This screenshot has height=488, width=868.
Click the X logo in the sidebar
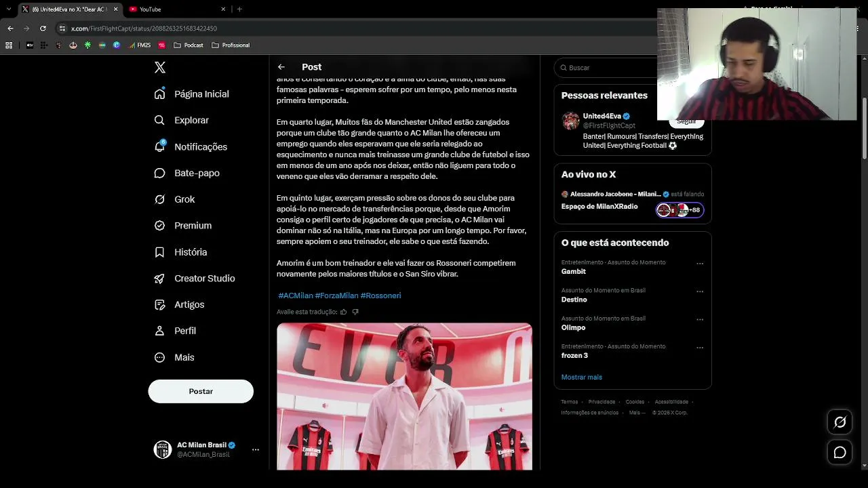coord(160,67)
